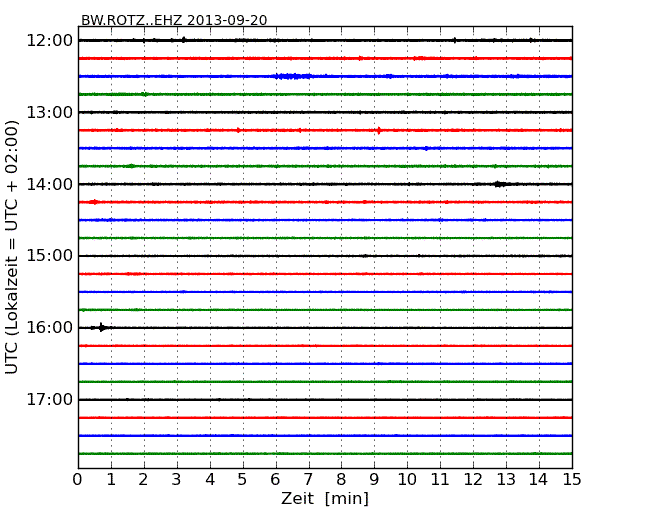
Task: Select the 14:00 time label
Action: [x=49, y=184]
